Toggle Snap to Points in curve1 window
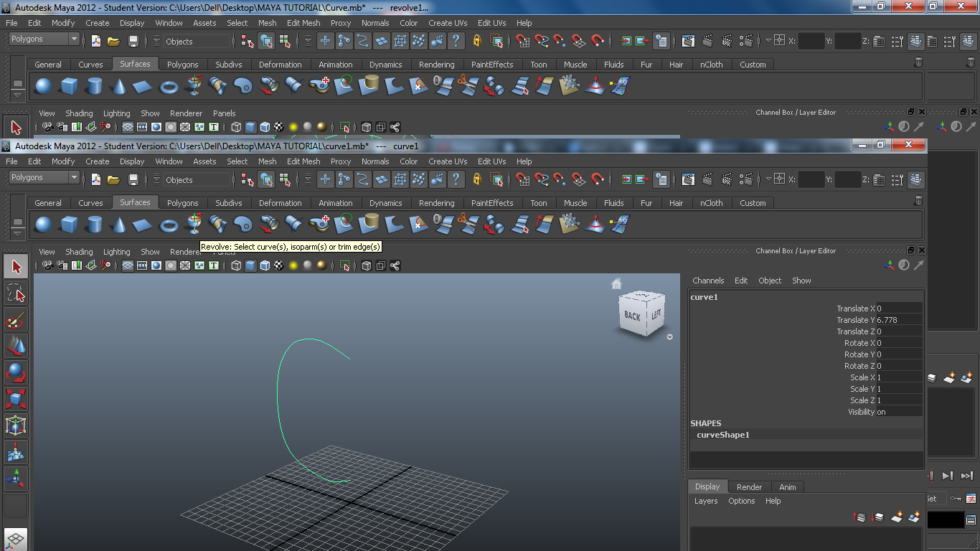 click(x=560, y=179)
